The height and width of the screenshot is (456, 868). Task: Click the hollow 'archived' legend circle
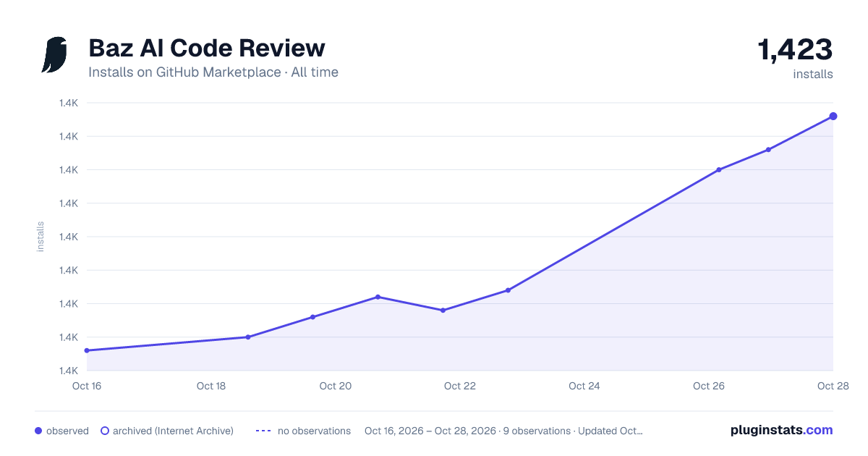pyautogui.click(x=105, y=431)
